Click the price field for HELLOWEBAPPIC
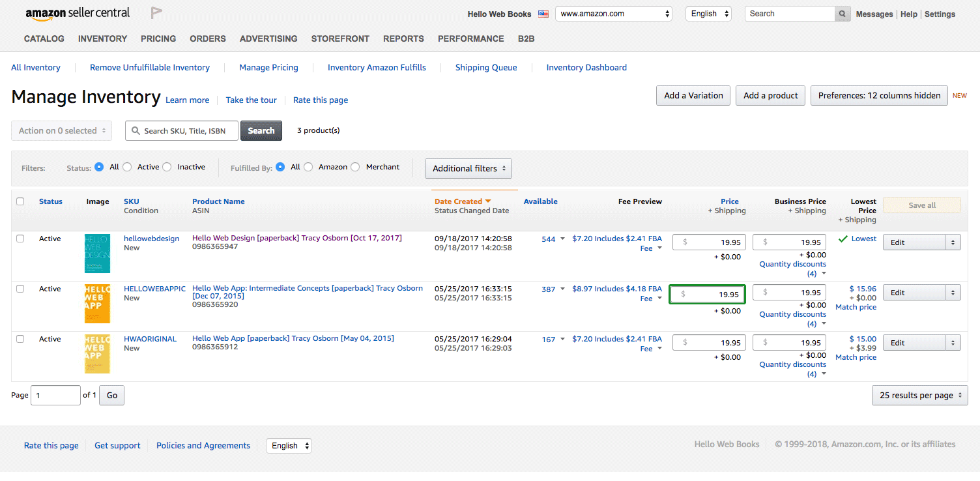The image size is (980, 481). [x=708, y=294]
